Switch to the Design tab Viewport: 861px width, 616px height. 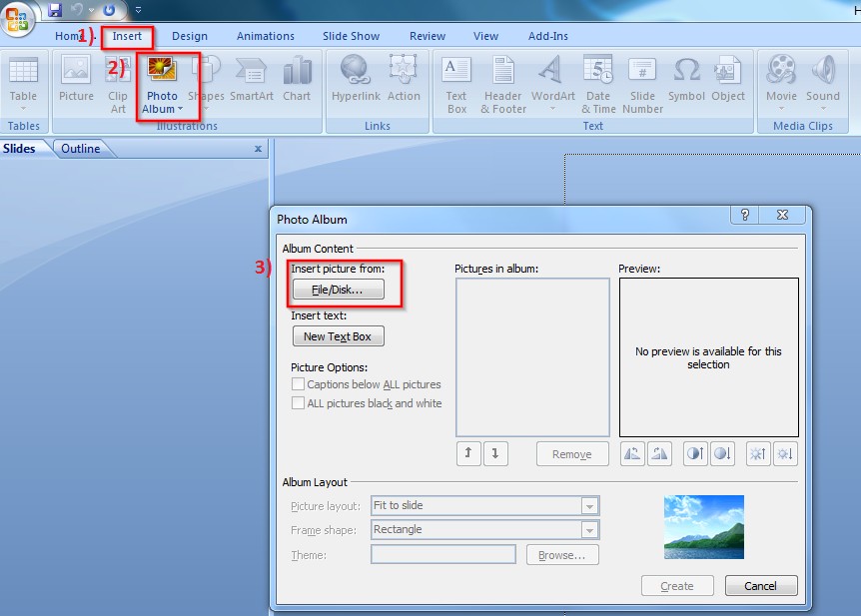tap(190, 36)
